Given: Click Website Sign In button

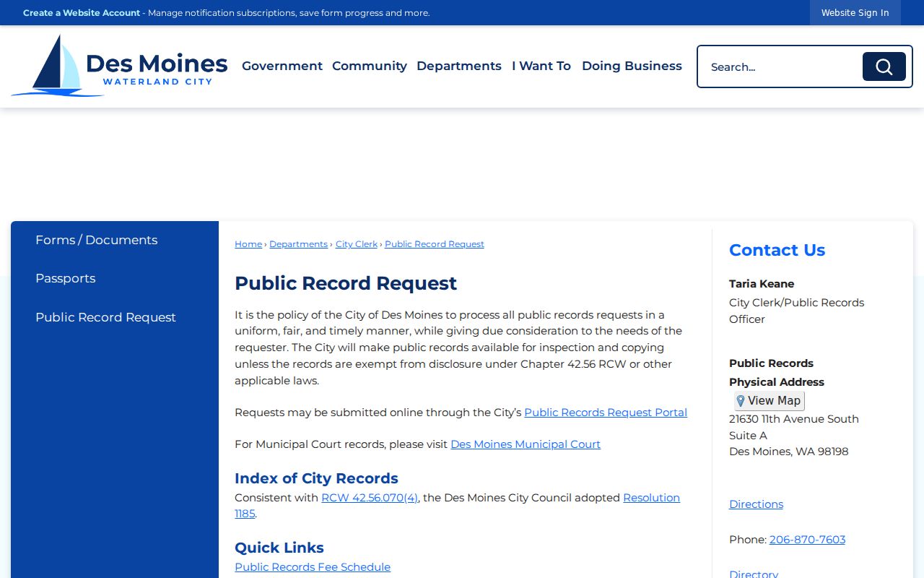Looking at the screenshot, I should pyautogui.click(x=855, y=13).
